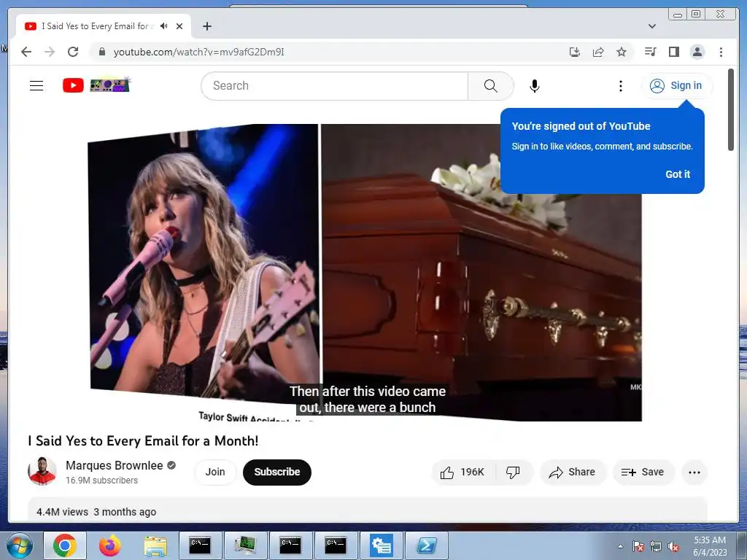
Task: Focus the YouTube Search field
Action: [x=334, y=86]
